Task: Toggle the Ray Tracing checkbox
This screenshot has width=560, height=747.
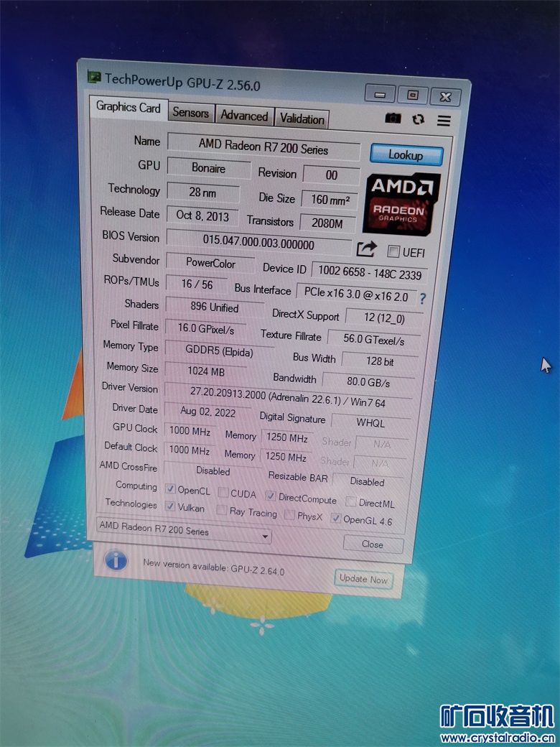Action: coord(221,510)
